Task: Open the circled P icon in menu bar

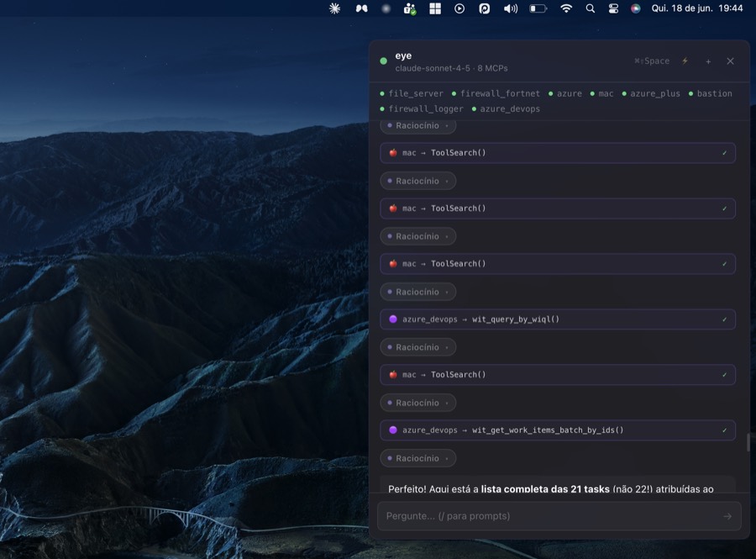Action: tap(484, 8)
